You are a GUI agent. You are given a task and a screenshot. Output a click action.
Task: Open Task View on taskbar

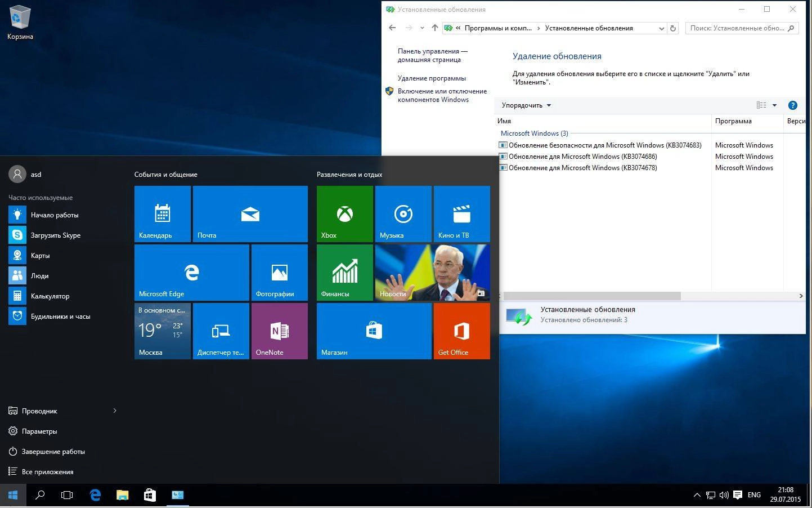point(67,496)
